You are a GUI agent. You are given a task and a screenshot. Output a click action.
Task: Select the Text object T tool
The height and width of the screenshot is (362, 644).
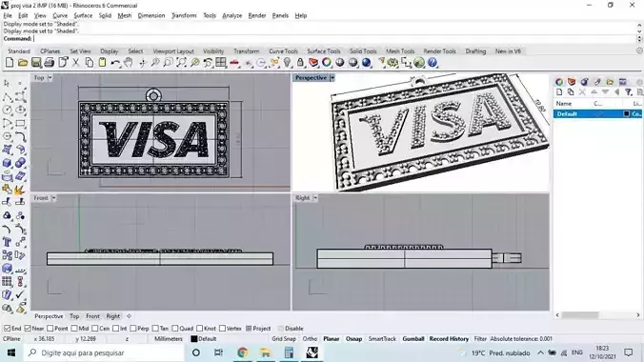(x=7, y=242)
